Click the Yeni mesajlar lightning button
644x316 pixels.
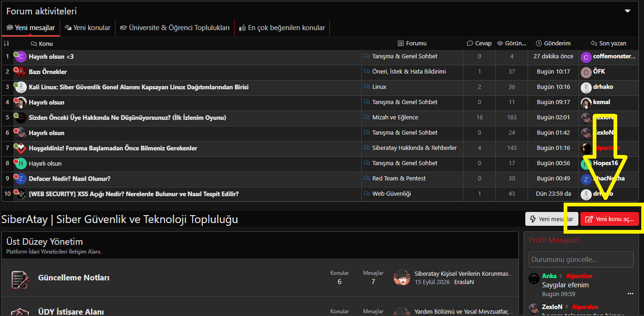click(x=552, y=219)
